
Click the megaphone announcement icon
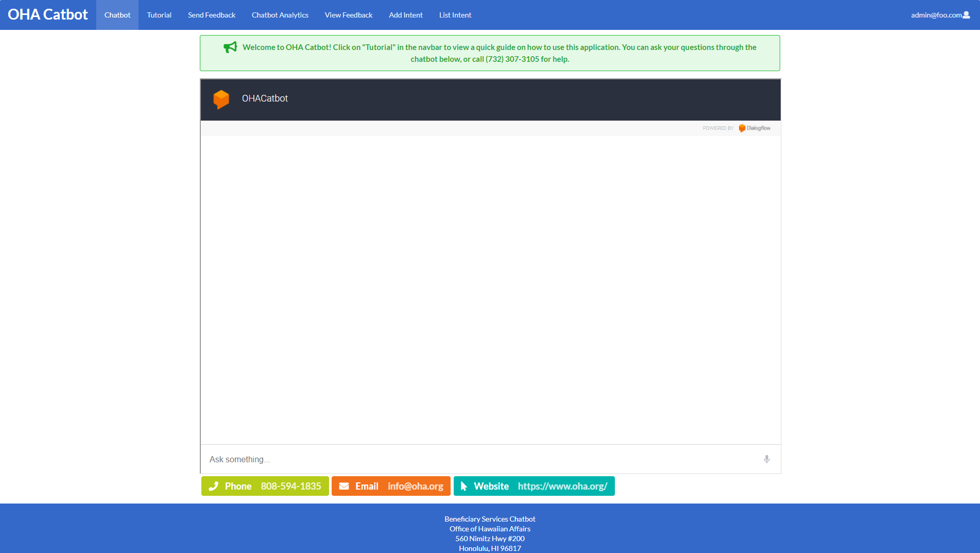click(230, 47)
